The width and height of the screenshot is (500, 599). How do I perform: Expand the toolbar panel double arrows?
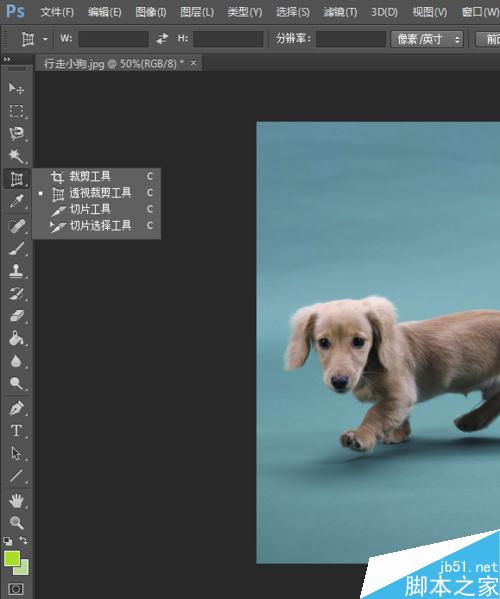(x=7, y=60)
